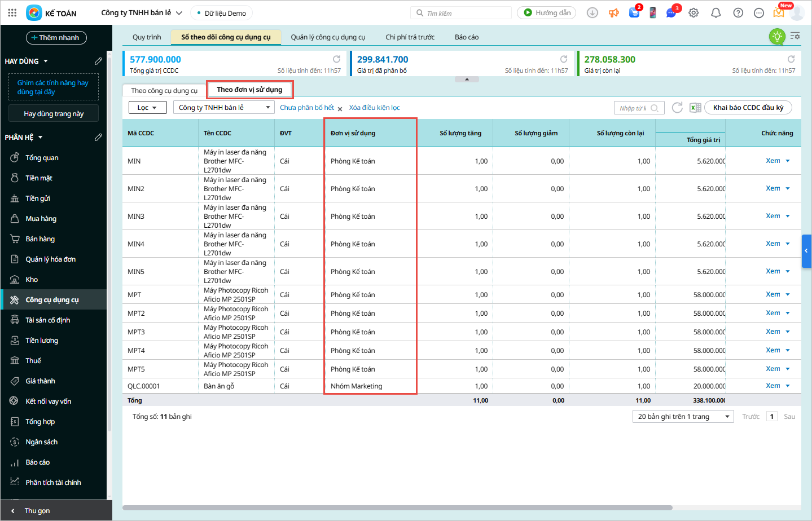Switch to the 'Theo công cụ dụng cụ' tab
This screenshot has height=521, width=812.
click(x=164, y=91)
